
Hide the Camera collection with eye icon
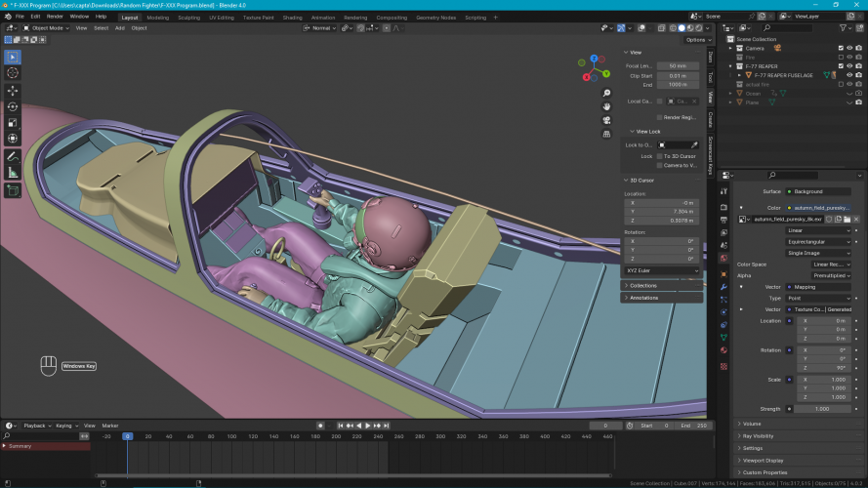point(851,47)
